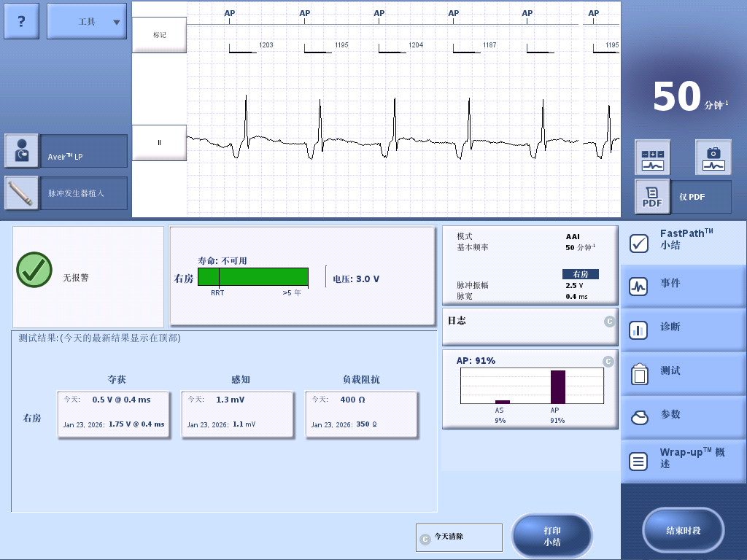This screenshot has height=560, width=747.
Task: Expand the AP 91% histogram panel
Action: coord(609,362)
